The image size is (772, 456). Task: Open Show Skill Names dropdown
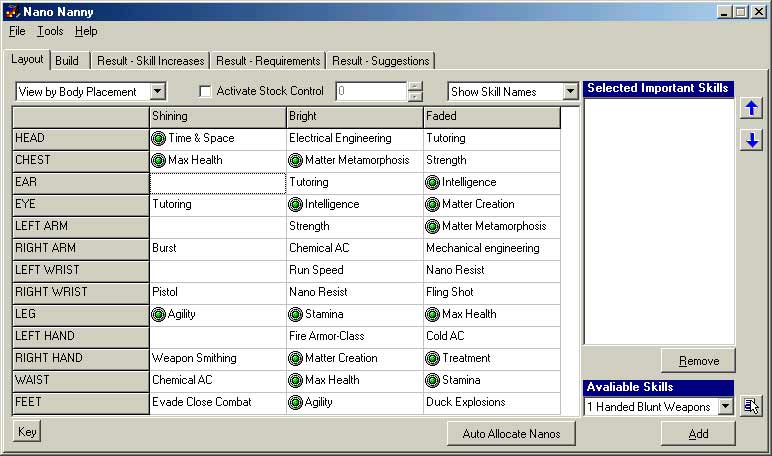(570, 91)
